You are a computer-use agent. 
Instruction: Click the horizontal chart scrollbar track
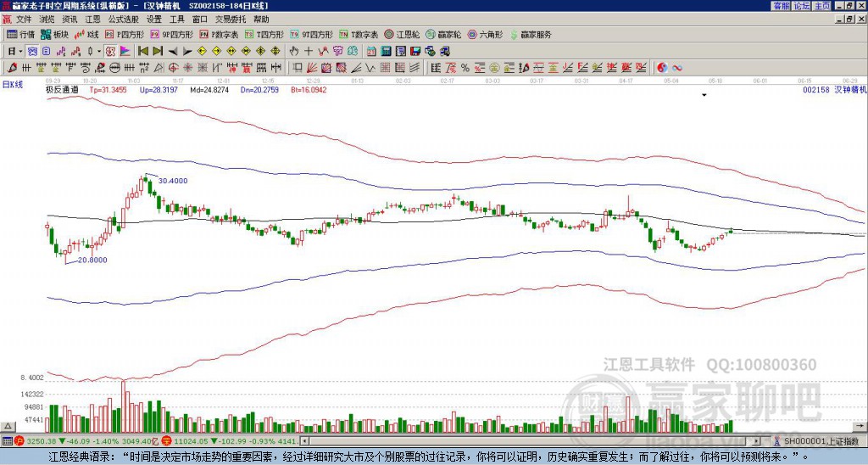click(x=531, y=441)
